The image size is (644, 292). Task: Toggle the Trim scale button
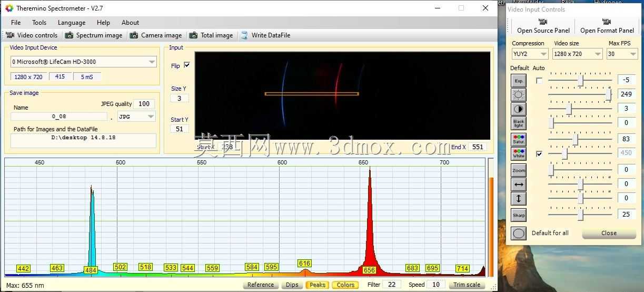467,285
